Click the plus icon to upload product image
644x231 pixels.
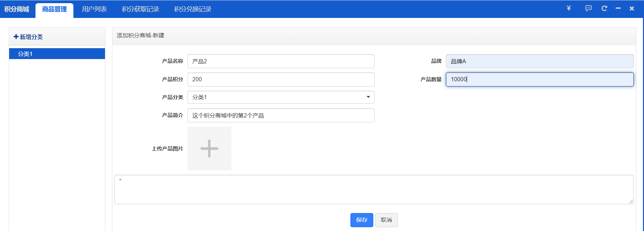coord(209,148)
